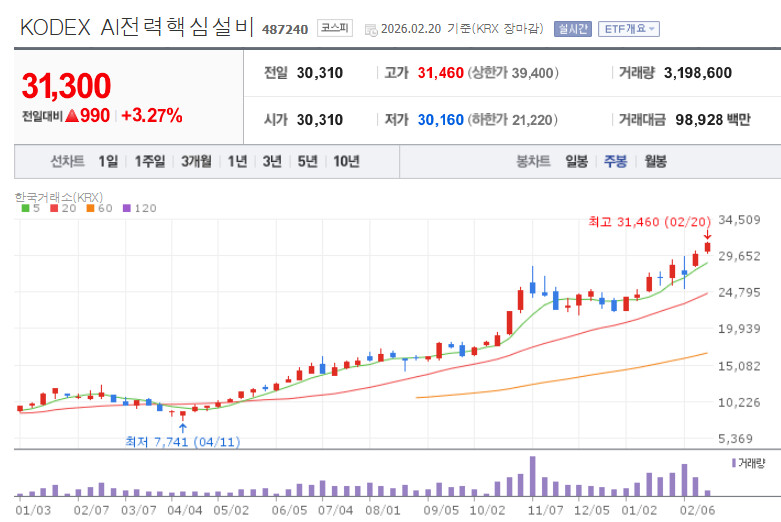
Task: Click the orange 60-period average swatch
Action: 90,208
